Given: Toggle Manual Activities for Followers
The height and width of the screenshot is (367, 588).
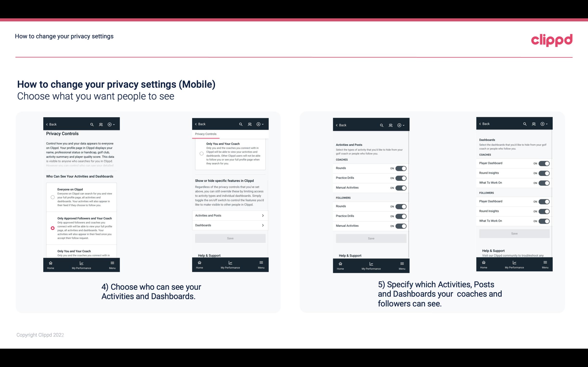Looking at the screenshot, I should pyautogui.click(x=400, y=226).
